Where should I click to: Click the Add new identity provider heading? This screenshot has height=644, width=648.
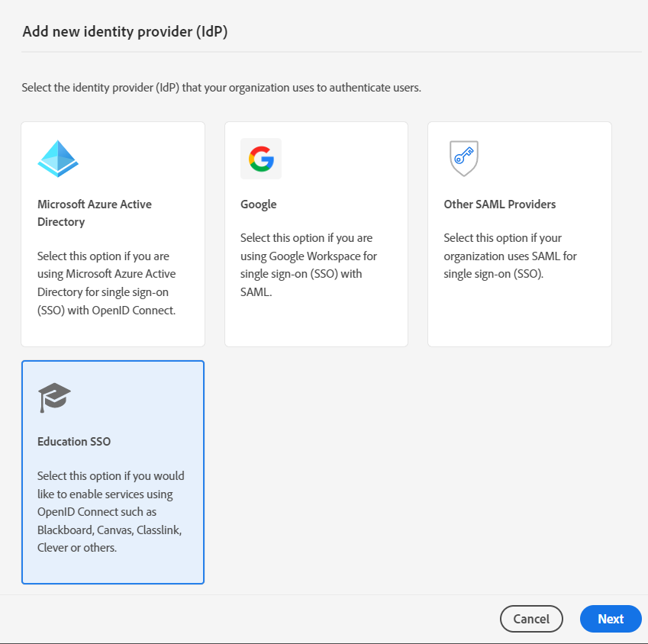coord(125,31)
